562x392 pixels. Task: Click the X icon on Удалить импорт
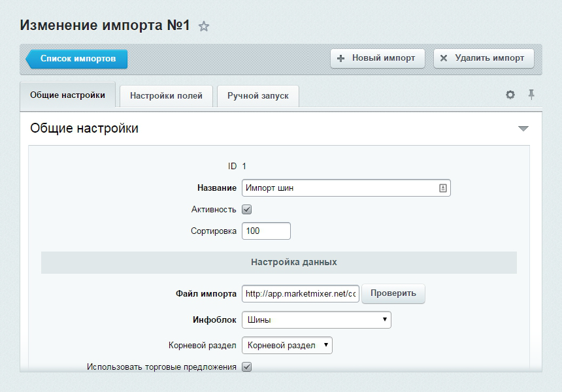click(444, 58)
